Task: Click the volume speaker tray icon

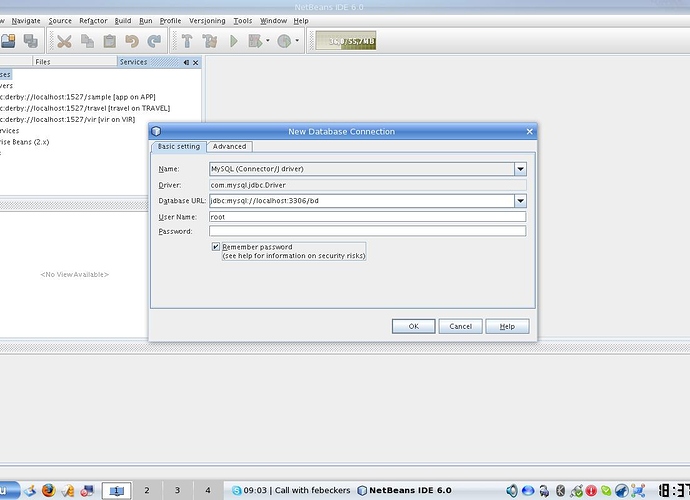Action: (512, 490)
